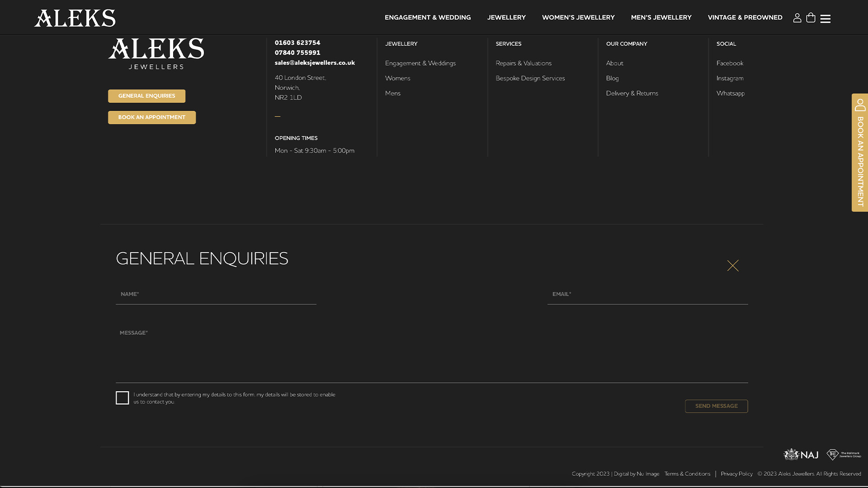
Task: Open Women's Jewellery menu
Action: point(578,18)
